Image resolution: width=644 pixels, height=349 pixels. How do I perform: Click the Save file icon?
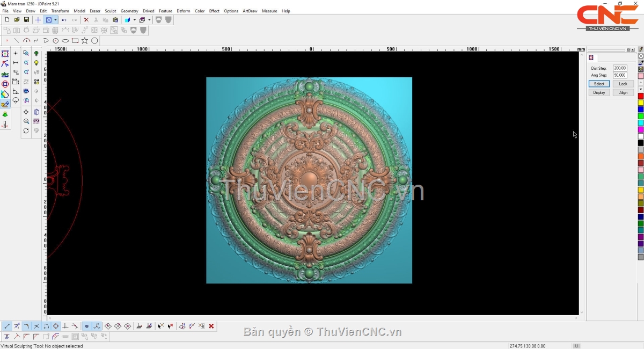pos(26,20)
